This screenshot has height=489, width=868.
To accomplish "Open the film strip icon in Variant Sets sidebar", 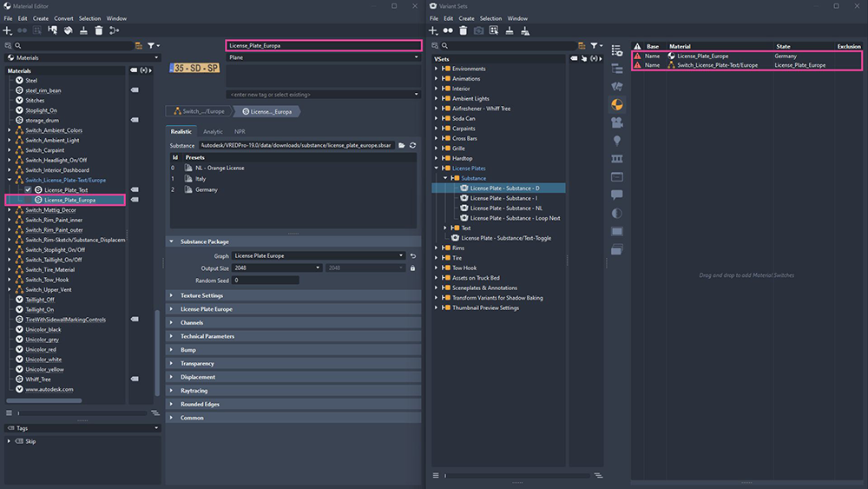I will click(x=616, y=159).
